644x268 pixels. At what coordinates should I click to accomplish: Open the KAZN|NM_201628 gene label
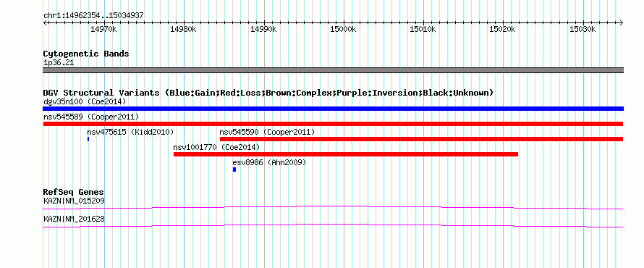point(74,219)
